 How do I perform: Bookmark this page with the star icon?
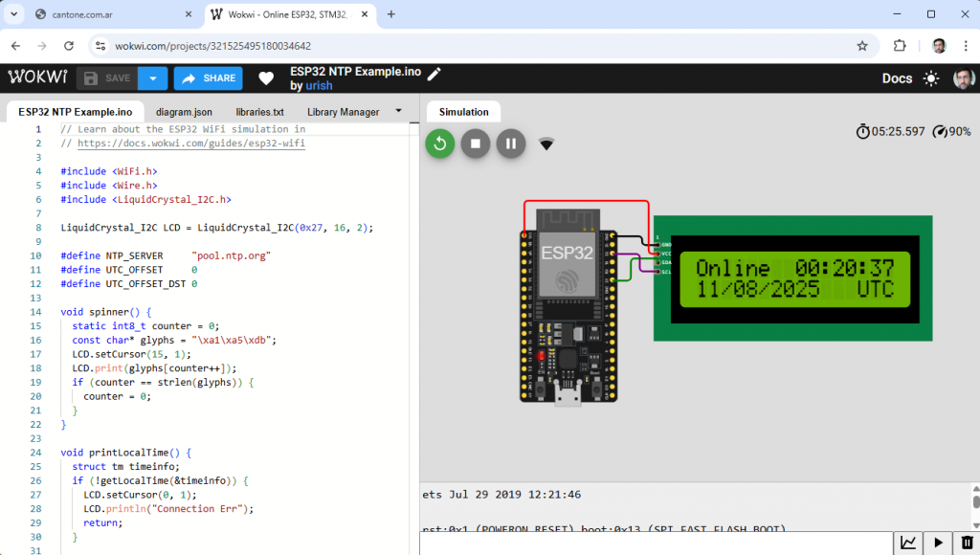coord(862,46)
